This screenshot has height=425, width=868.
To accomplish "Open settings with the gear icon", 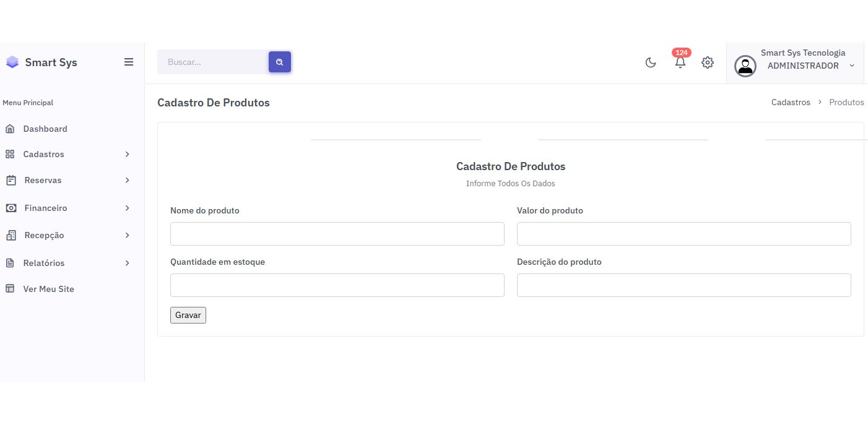I will [x=708, y=62].
